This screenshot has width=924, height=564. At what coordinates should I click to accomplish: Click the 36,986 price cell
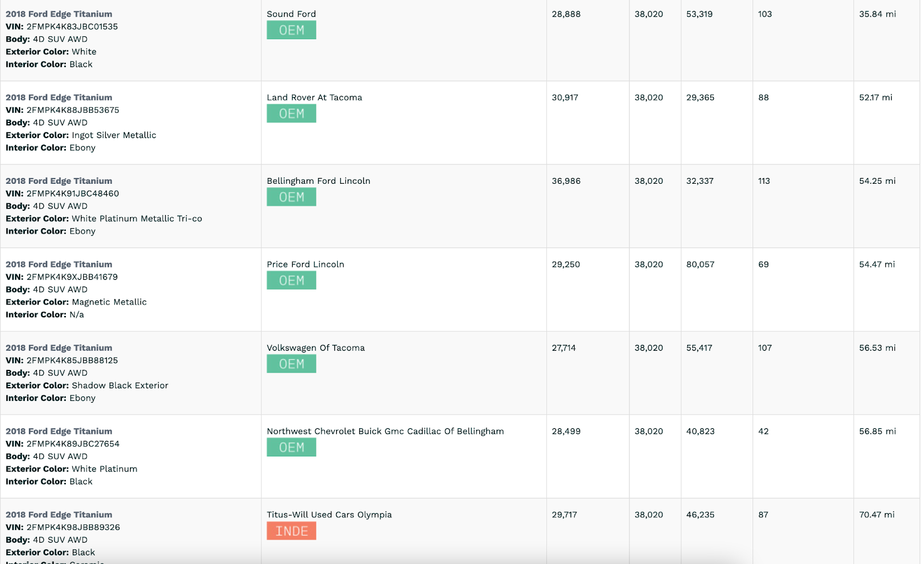[x=566, y=181]
